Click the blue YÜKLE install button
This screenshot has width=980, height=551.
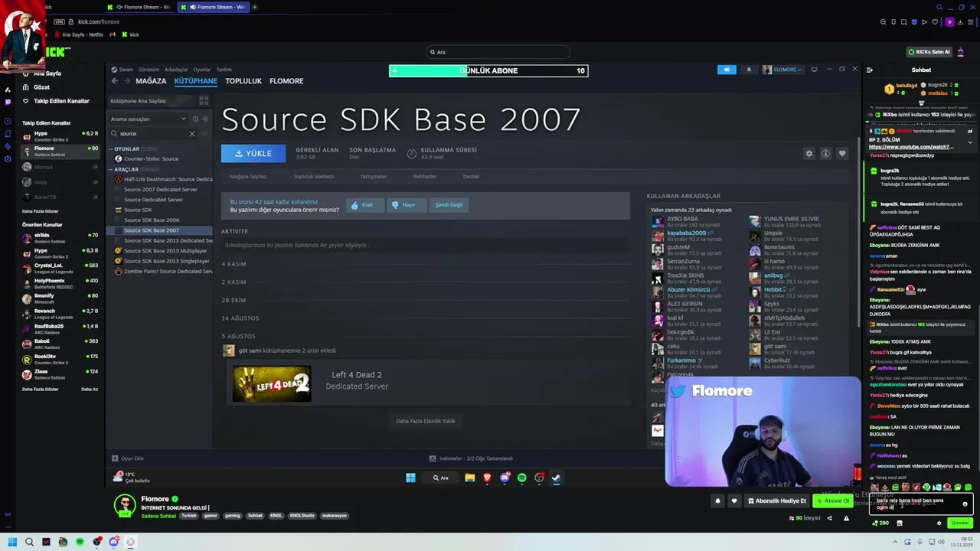tap(253, 153)
